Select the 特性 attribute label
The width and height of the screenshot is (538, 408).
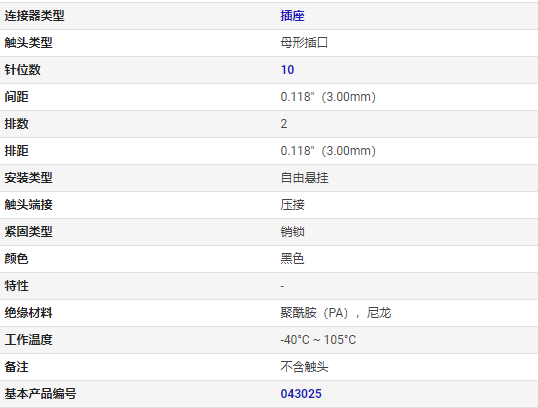tap(16, 285)
